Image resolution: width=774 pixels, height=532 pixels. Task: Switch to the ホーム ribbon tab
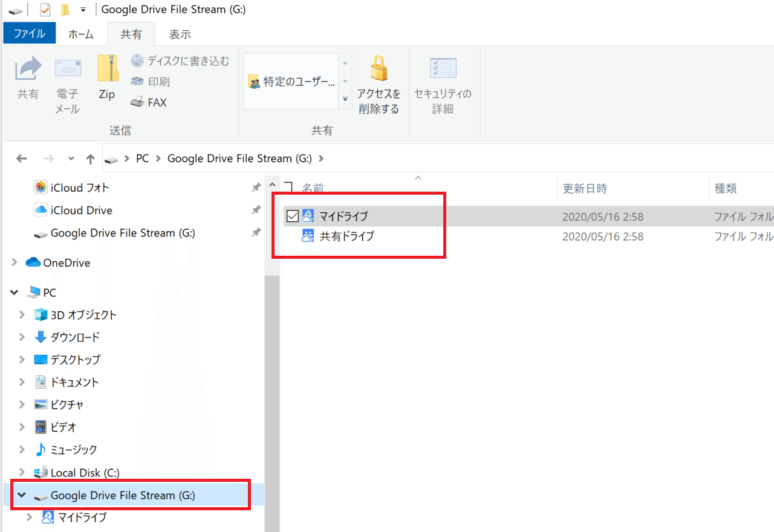(x=80, y=34)
